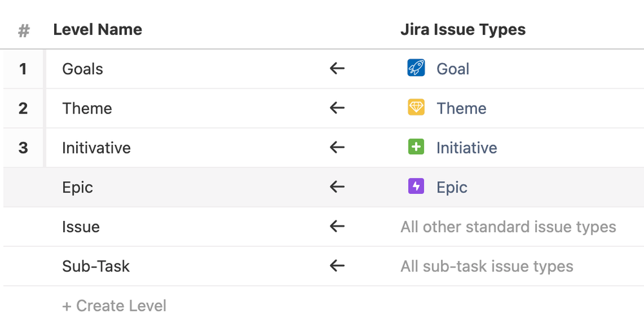The height and width of the screenshot is (319, 644).
Task: Select the Initiative issue type label
Action: (466, 148)
